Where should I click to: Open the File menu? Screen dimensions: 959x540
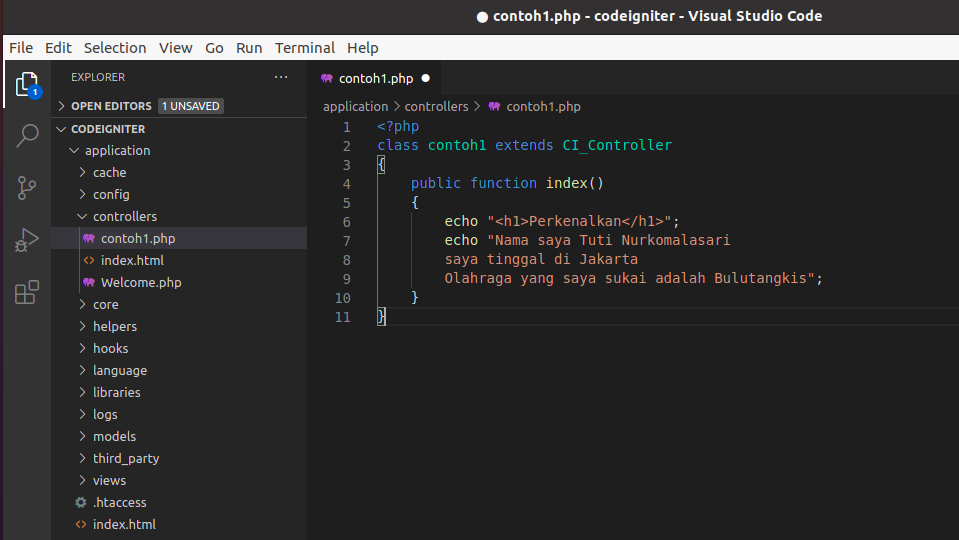21,48
